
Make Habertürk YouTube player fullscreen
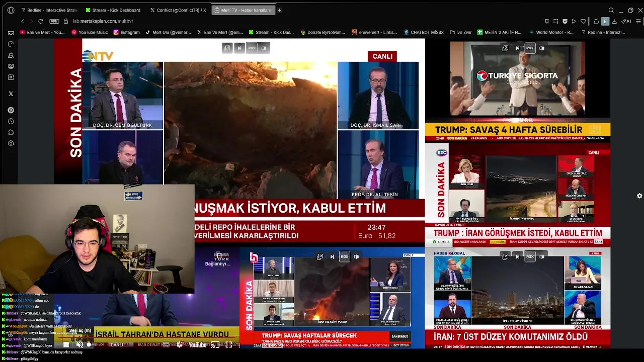click(228, 344)
